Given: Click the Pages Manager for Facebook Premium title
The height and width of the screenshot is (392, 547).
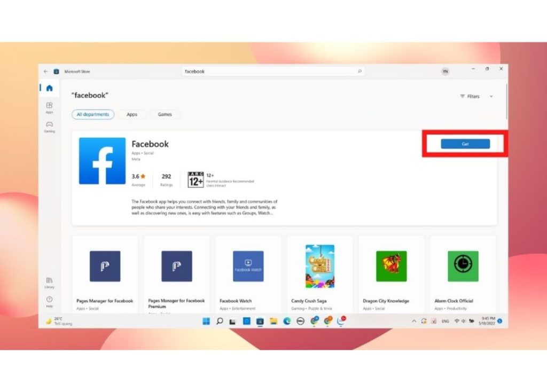Looking at the screenshot, I should 176,303.
